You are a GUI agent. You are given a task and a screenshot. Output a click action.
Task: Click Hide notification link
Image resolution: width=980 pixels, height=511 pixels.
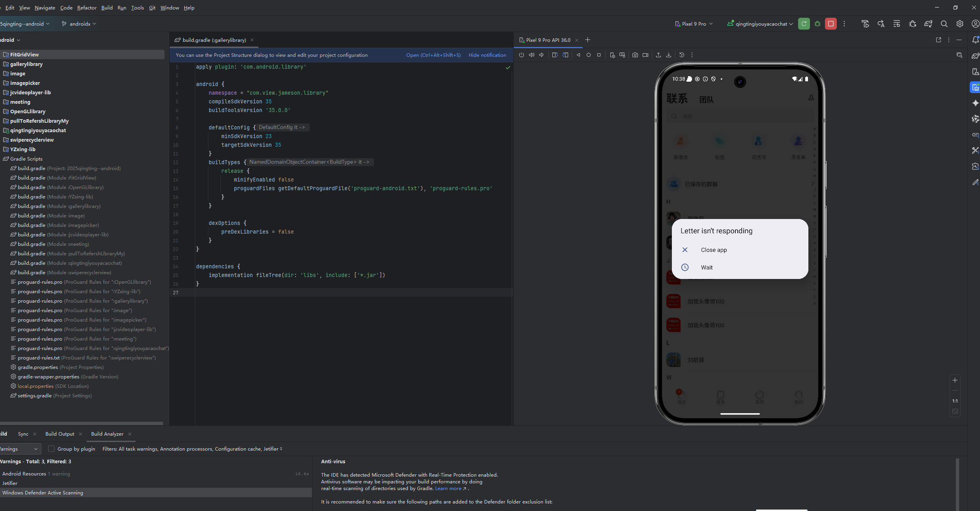(x=487, y=55)
